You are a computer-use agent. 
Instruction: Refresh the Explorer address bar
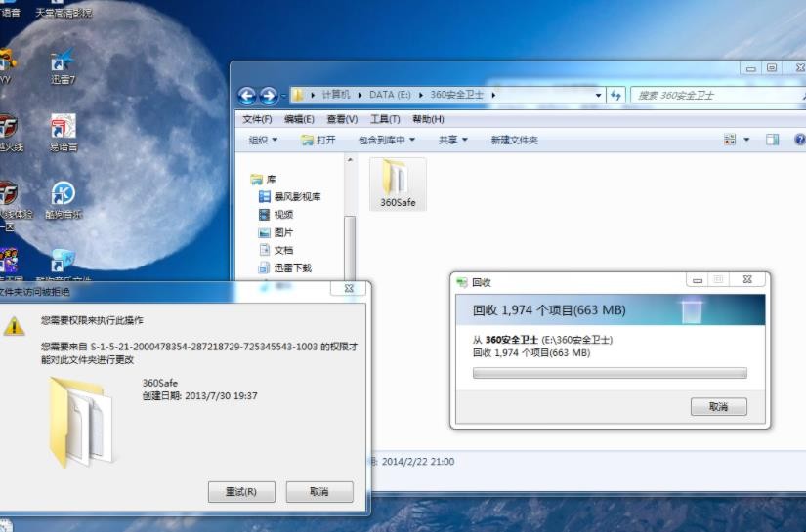[615, 95]
